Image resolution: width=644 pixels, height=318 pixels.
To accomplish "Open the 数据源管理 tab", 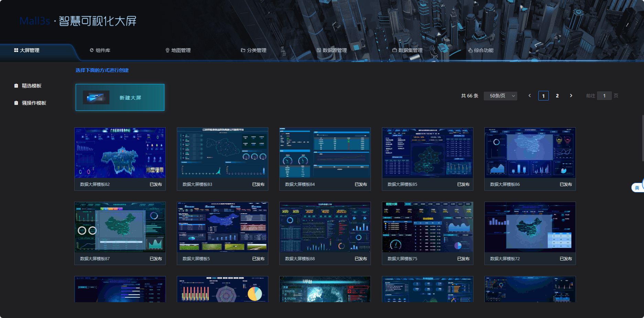I will (332, 50).
